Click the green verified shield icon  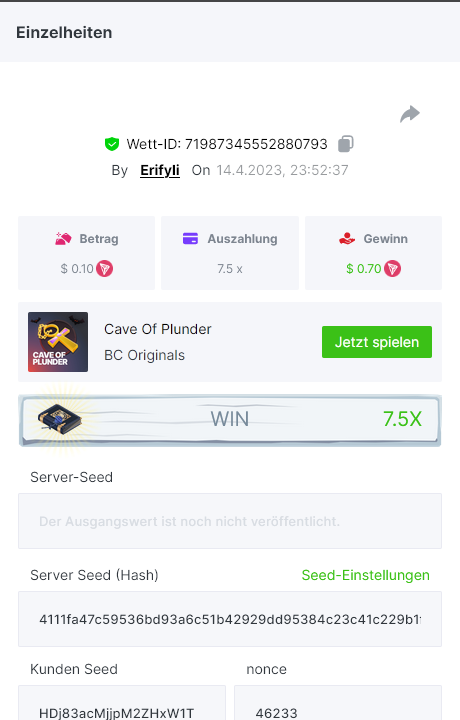[x=112, y=144]
